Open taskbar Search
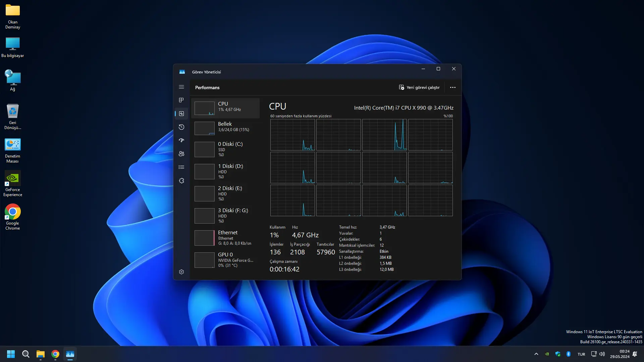Screen dimensions: 644x362 click(25, 354)
